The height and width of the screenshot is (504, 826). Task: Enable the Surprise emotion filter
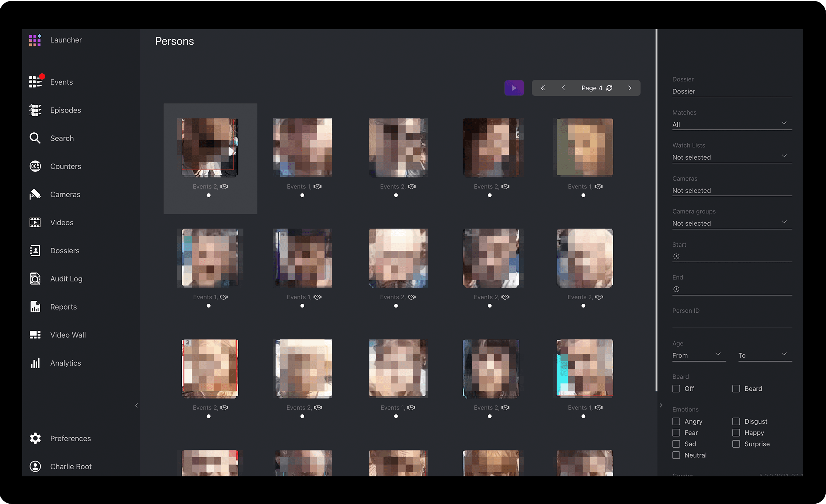click(736, 444)
